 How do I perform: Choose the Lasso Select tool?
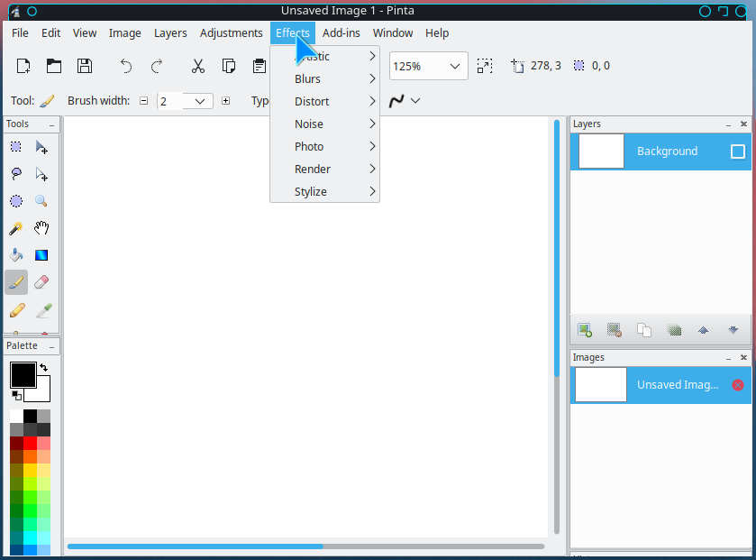coord(16,174)
